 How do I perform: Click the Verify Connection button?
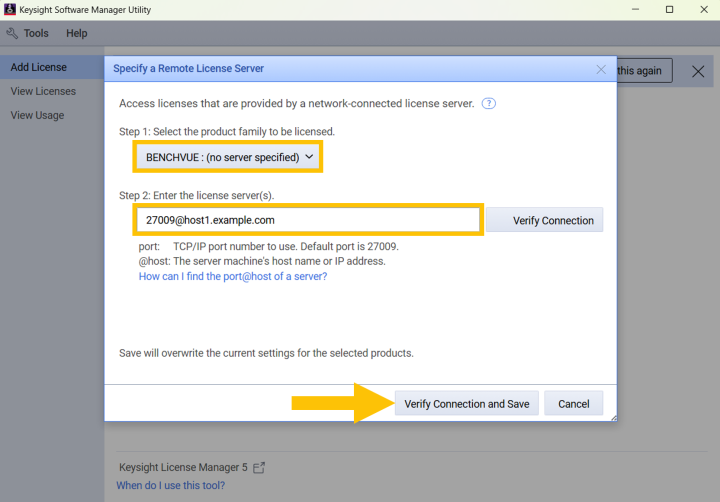(545, 220)
